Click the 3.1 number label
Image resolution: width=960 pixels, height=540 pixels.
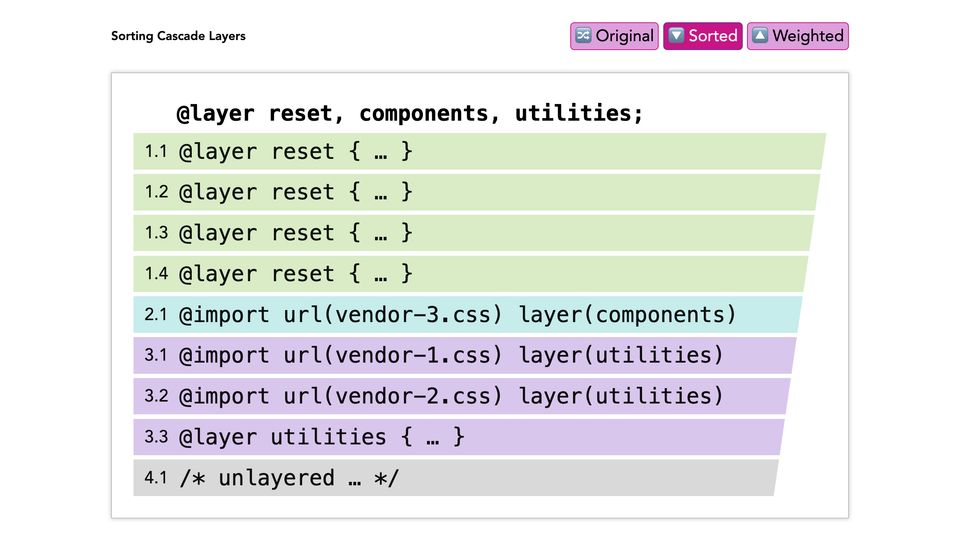point(156,355)
